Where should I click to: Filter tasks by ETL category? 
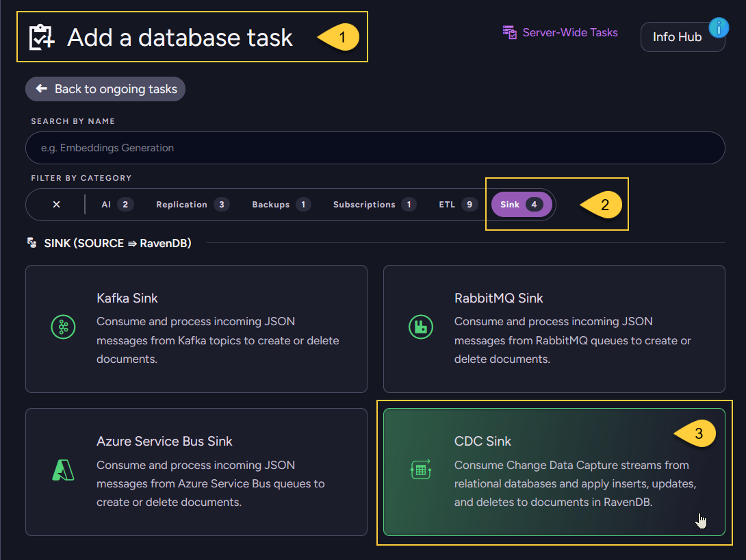[458, 205]
